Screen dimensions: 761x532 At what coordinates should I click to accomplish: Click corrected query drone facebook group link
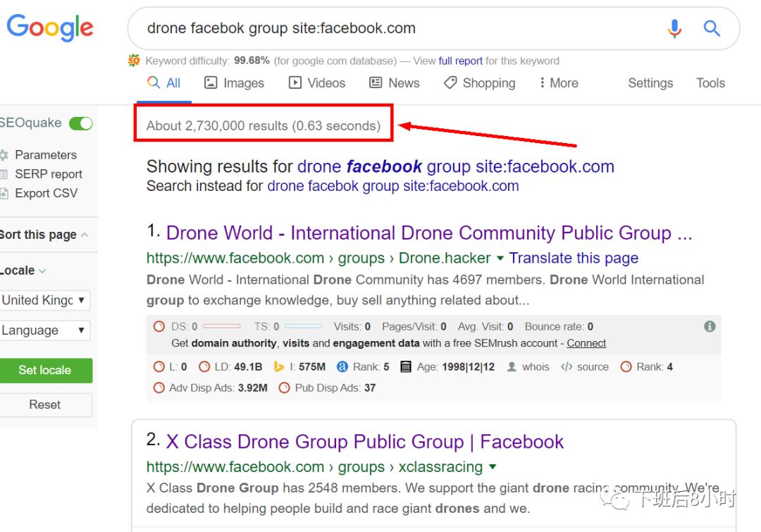[456, 167]
